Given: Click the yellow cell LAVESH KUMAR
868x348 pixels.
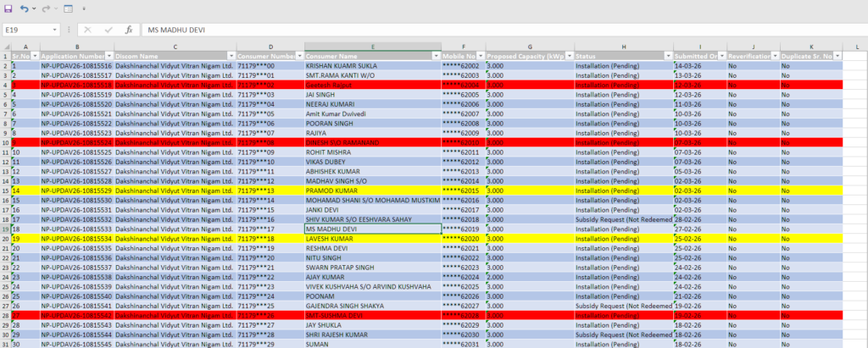Looking at the screenshot, I should (x=373, y=239).
